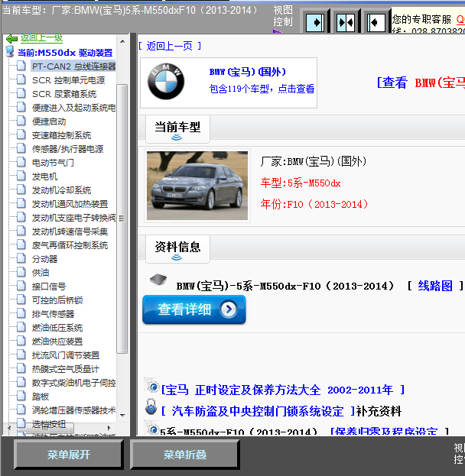Select 燃油低压系统 tree item

[x=57, y=328]
